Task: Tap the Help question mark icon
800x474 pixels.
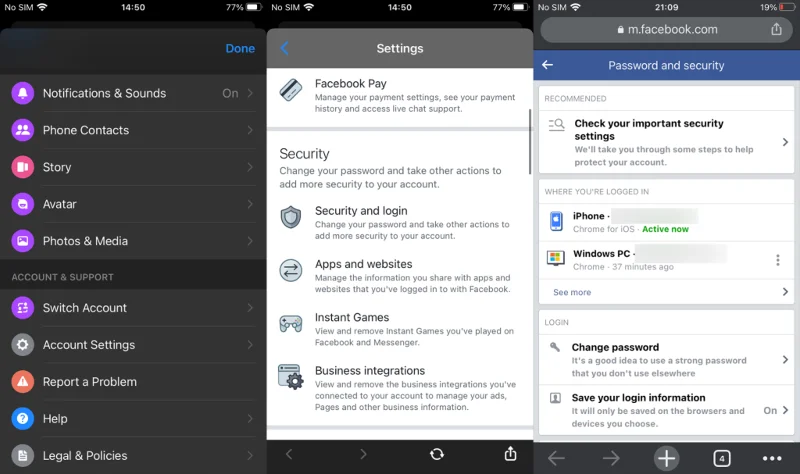Action: coord(22,418)
